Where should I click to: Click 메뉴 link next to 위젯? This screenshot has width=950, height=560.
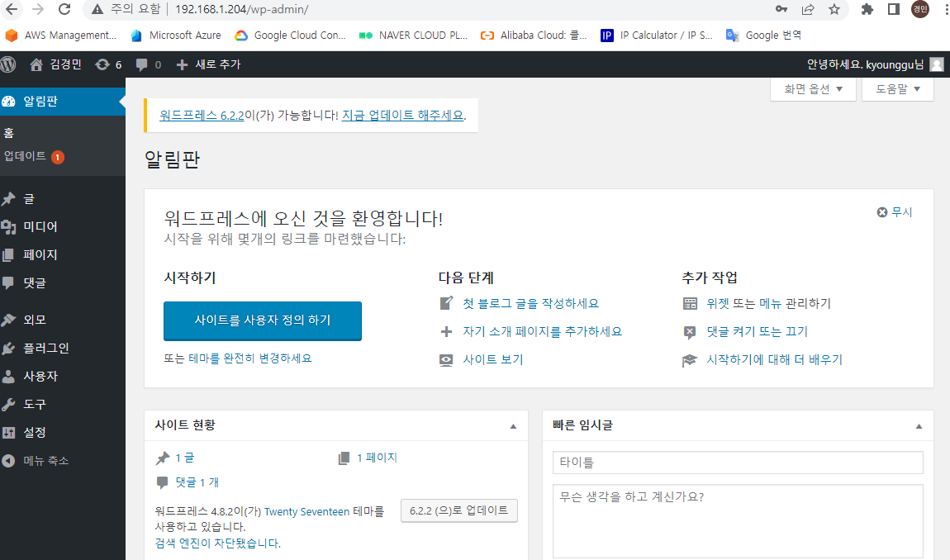[x=771, y=304]
